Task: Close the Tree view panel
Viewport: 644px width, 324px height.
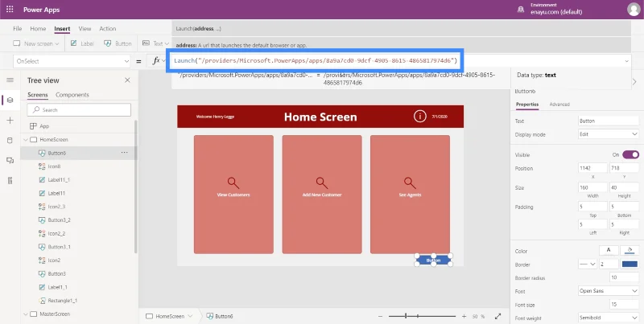Action: pyautogui.click(x=127, y=80)
